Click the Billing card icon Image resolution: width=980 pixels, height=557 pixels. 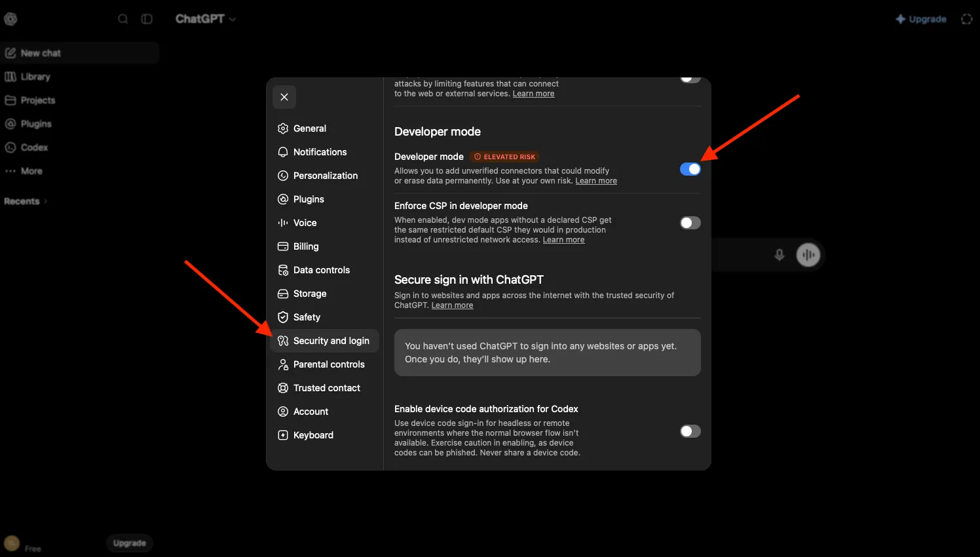tap(283, 246)
